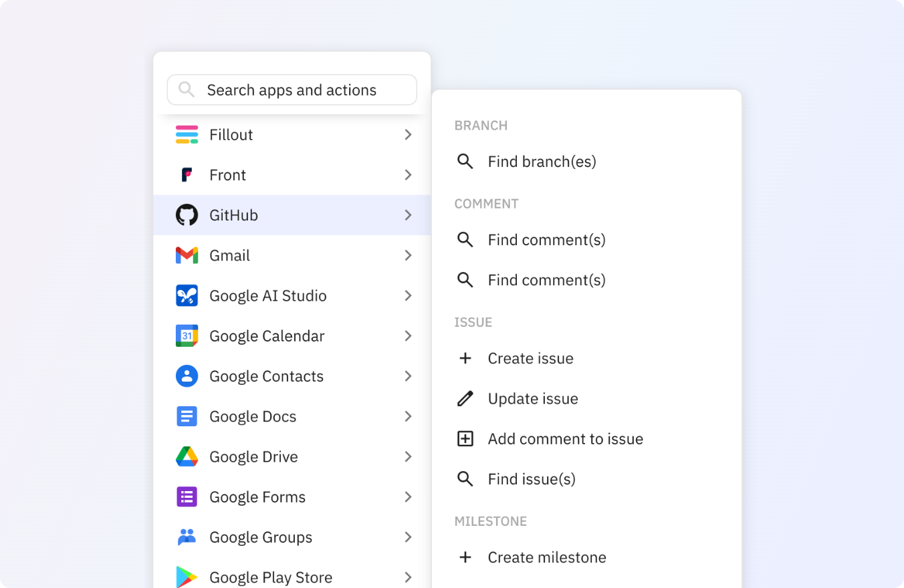Click the Google Calendar icon
The width and height of the screenshot is (904, 588).
[x=187, y=335]
